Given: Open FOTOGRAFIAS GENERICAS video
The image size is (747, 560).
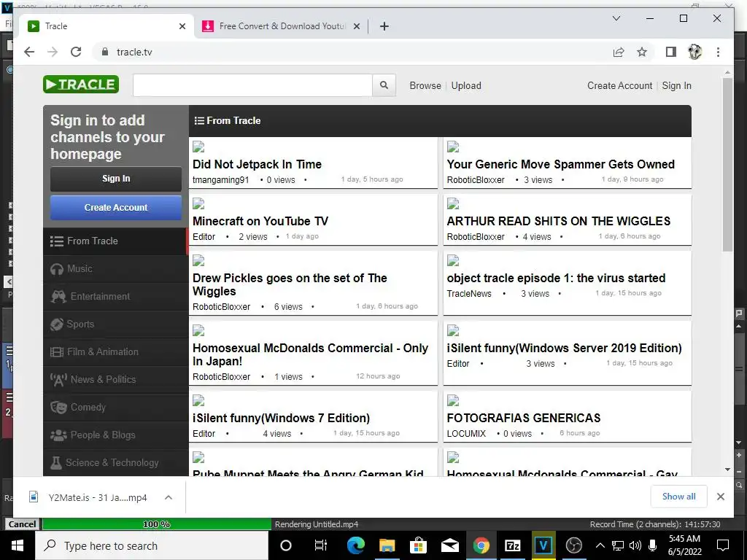Looking at the screenshot, I should point(524,418).
